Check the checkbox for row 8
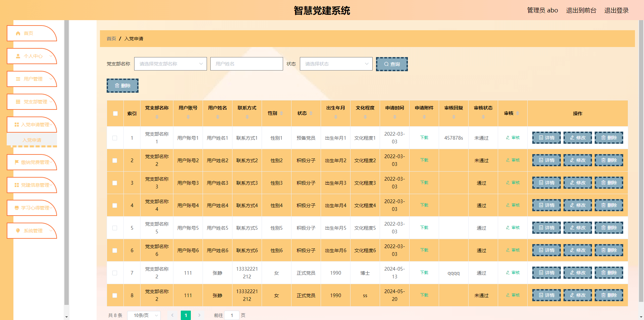The width and height of the screenshot is (644, 320). tap(115, 295)
